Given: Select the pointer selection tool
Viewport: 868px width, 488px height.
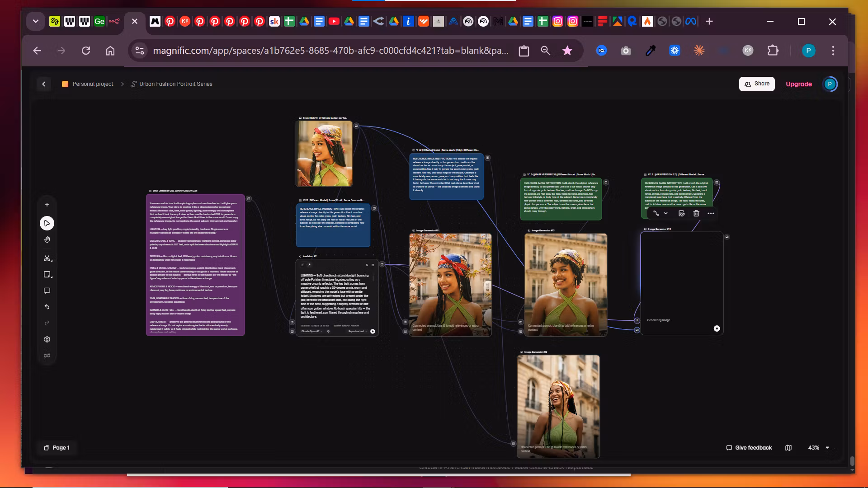Looking at the screenshot, I should tap(47, 223).
